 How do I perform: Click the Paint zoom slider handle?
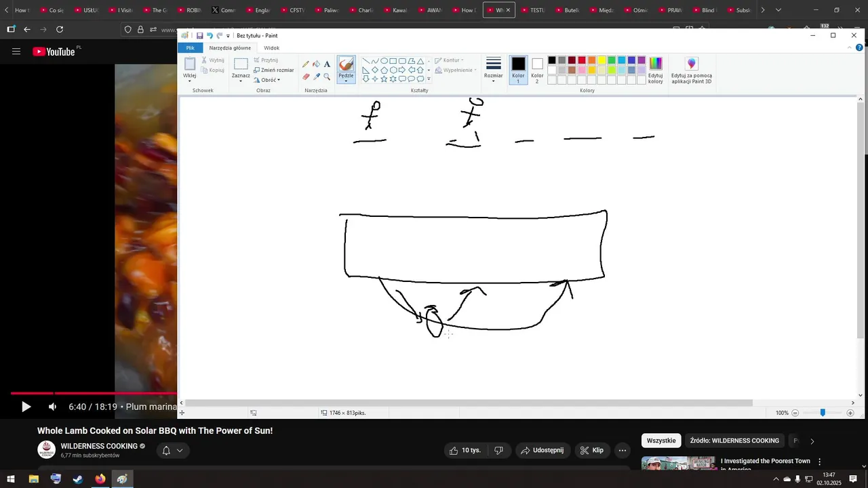click(x=823, y=413)
